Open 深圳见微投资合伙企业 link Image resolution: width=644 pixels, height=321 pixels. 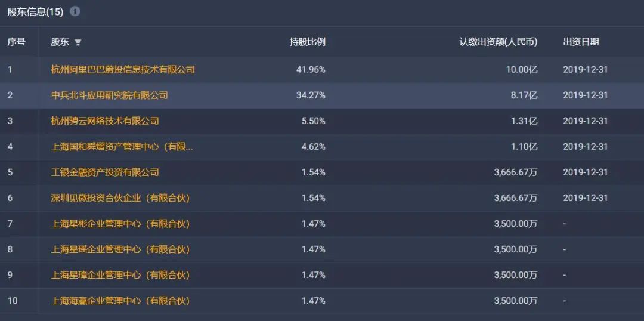120,197
